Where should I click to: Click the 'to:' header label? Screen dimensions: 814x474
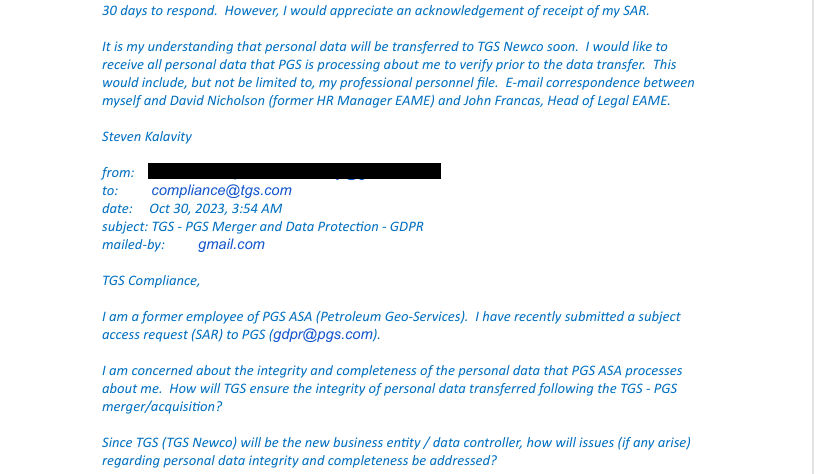click(x=110, y=191)
